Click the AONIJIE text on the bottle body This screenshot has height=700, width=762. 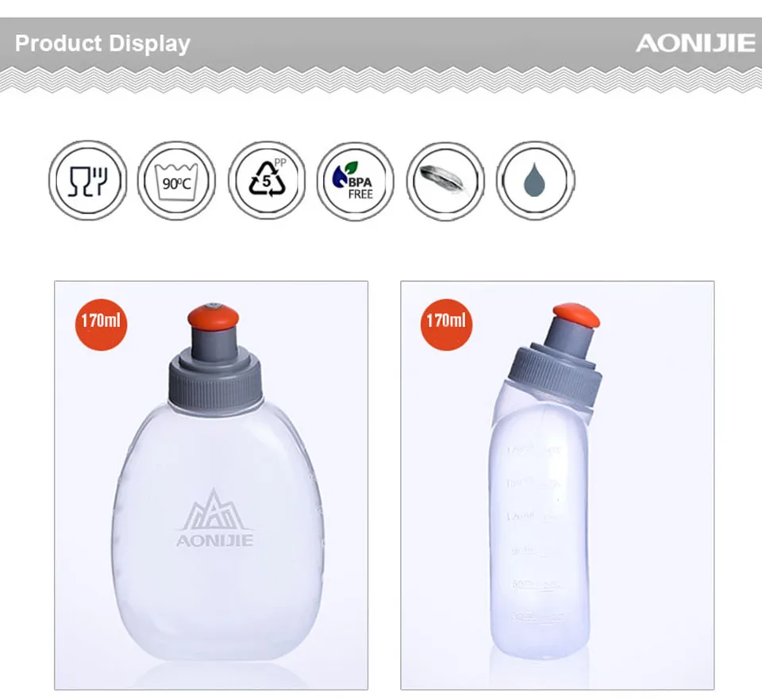(x=214, y=540)
